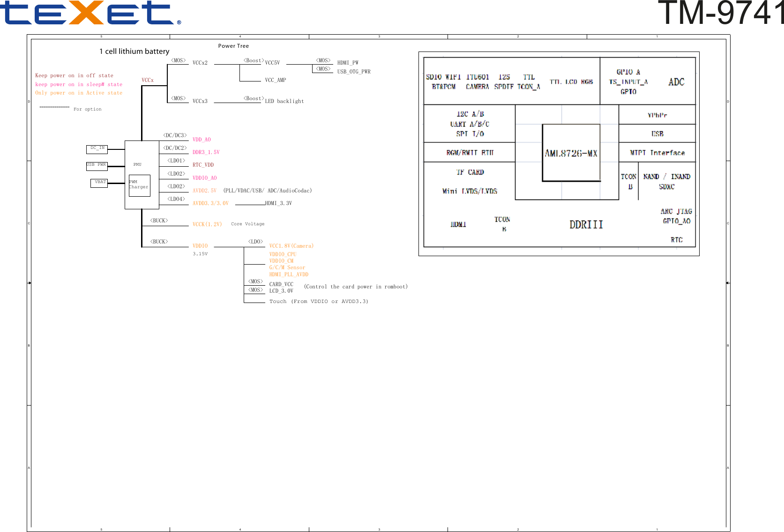This screenshot has height=532, width=784.
Task: Select "1 cell lithium battery" label
Action: [x=134, y=52]
